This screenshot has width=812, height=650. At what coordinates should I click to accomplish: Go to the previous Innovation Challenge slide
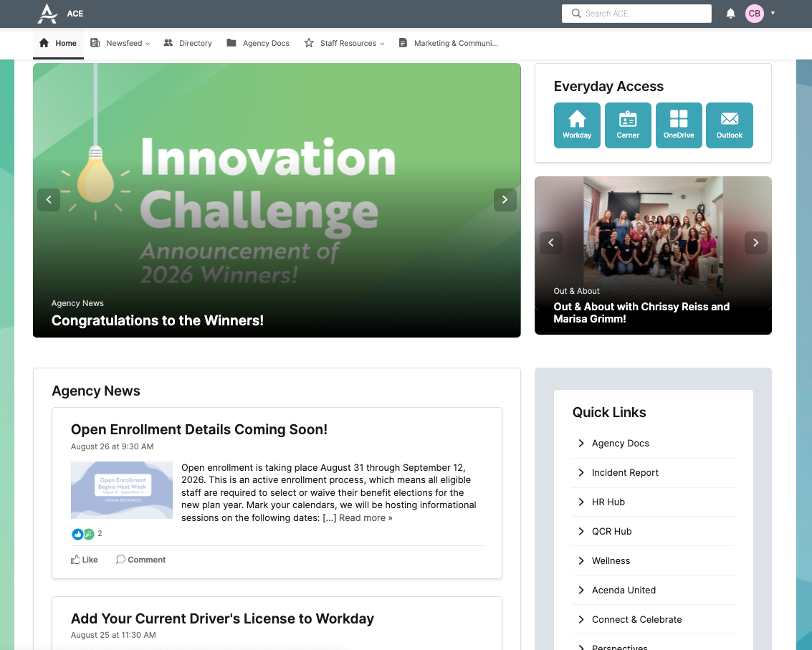click(49, 199)
